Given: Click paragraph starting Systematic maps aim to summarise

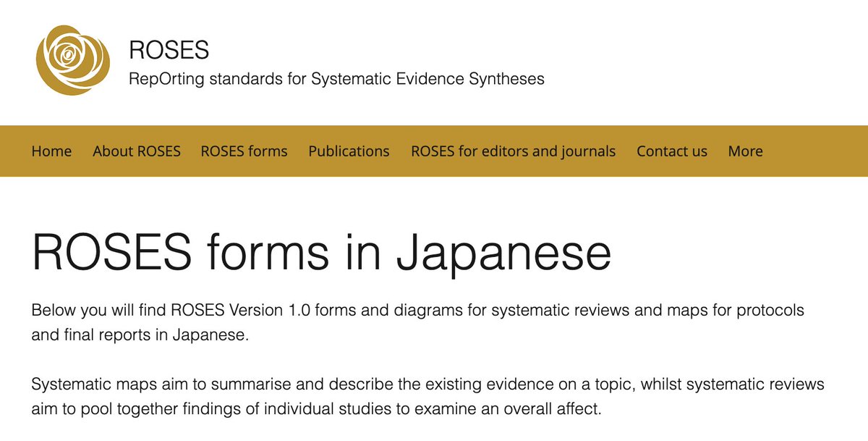Looking at the screenshot, I should (428, 396).
